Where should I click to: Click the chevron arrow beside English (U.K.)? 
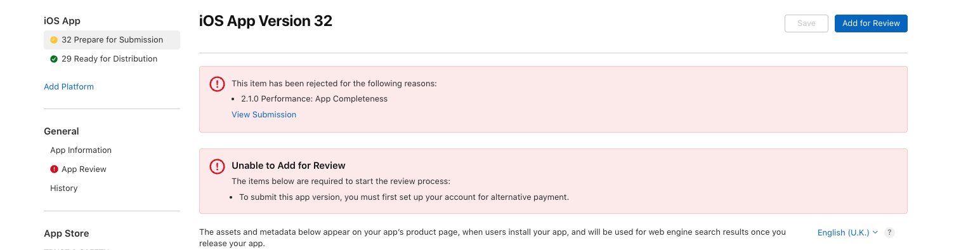[x=875, y=233]
